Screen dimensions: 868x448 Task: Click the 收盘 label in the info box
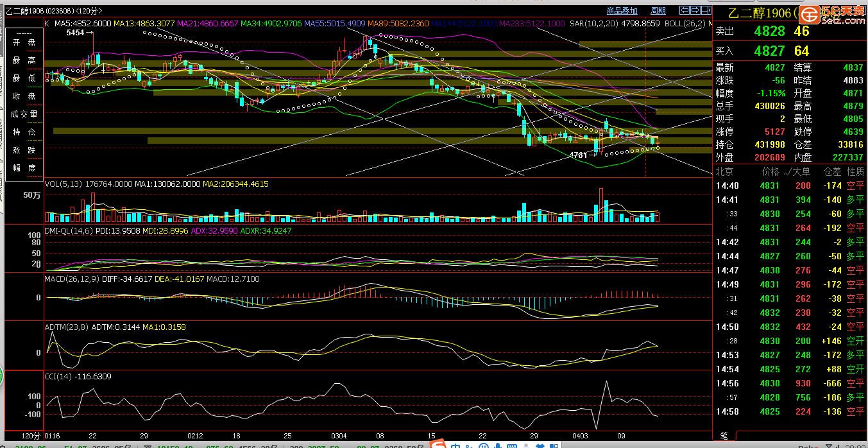click(25, 96)
